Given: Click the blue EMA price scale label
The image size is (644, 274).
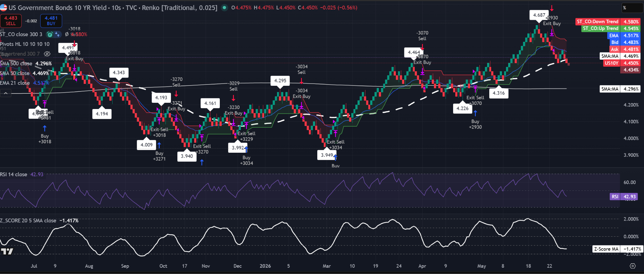Looking at the screenshot, I should click(623, 36).
